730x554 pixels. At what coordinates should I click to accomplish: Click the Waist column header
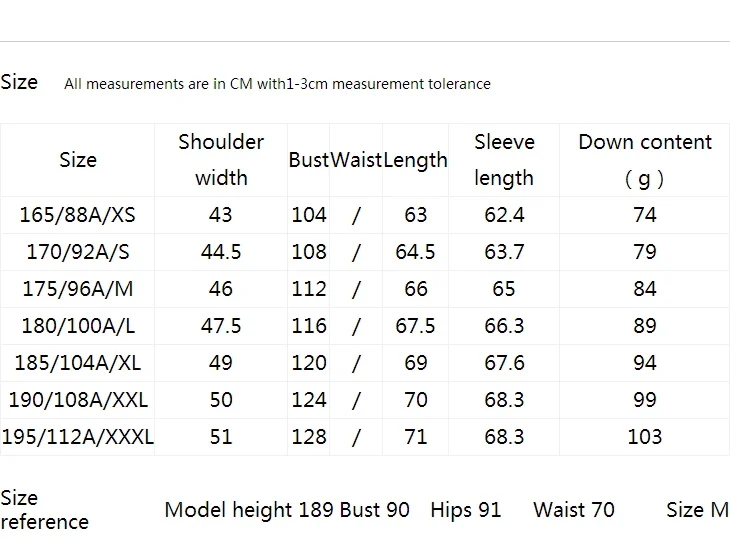tap(356, 160)
